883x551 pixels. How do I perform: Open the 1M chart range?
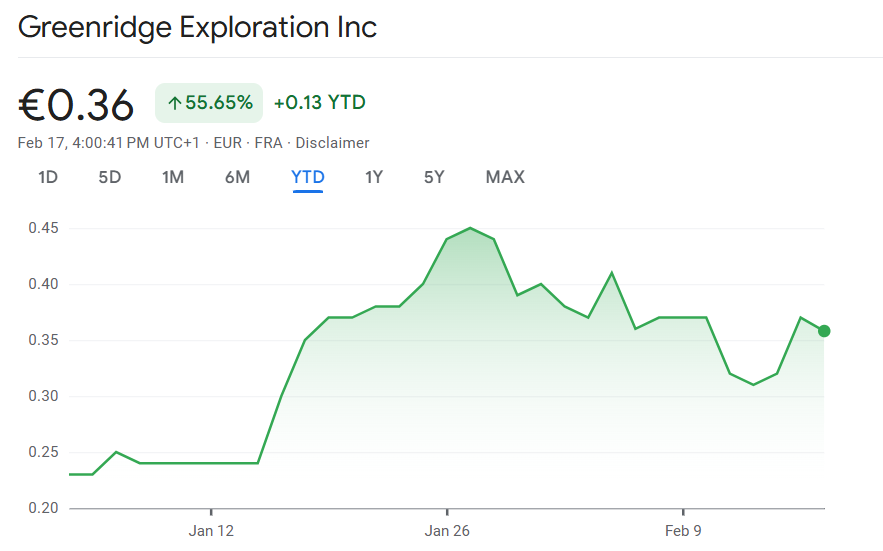pyautogui.click(x=173, y=177)
